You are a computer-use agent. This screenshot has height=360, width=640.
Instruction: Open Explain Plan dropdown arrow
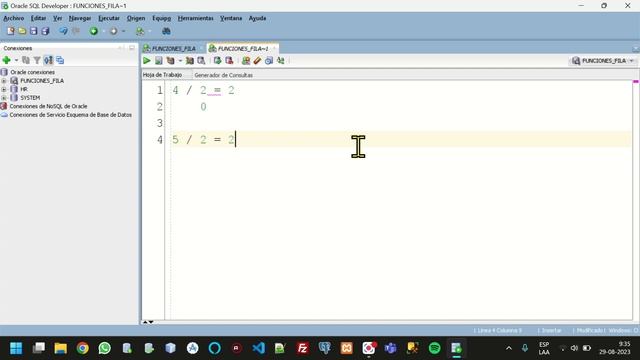pyautogui.click(x=180, y=61)
